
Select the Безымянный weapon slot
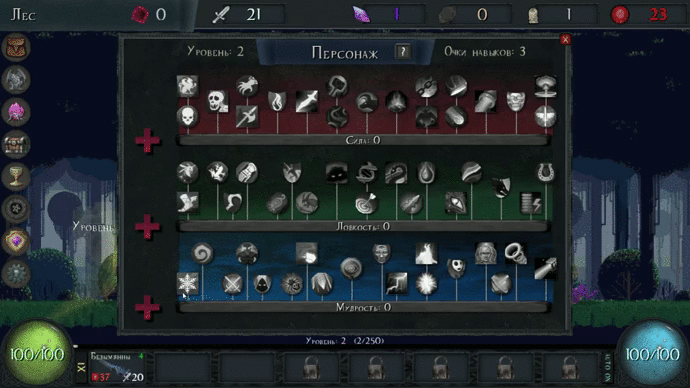tap(117, 367)
